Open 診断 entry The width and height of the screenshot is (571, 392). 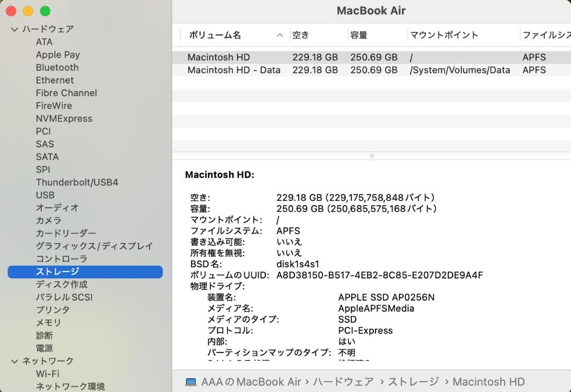pyautogui.click(x=44, y=335)
